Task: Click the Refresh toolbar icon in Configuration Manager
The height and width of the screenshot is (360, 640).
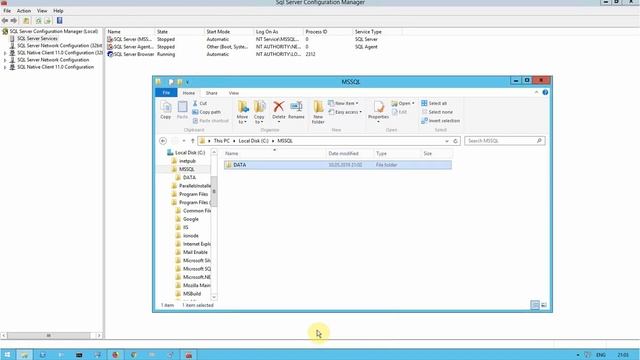Action: 38,20
